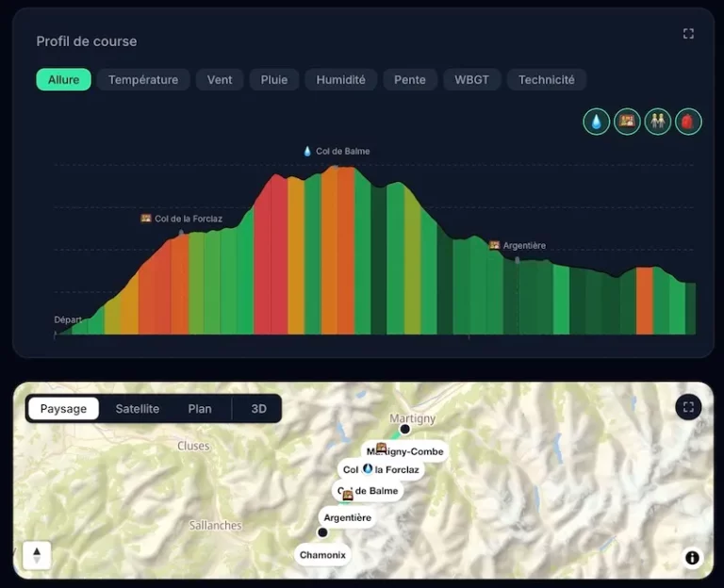This screenshot has height=588, width=724.
Task: Open the WBGT tab
Action: click(471, 79)
